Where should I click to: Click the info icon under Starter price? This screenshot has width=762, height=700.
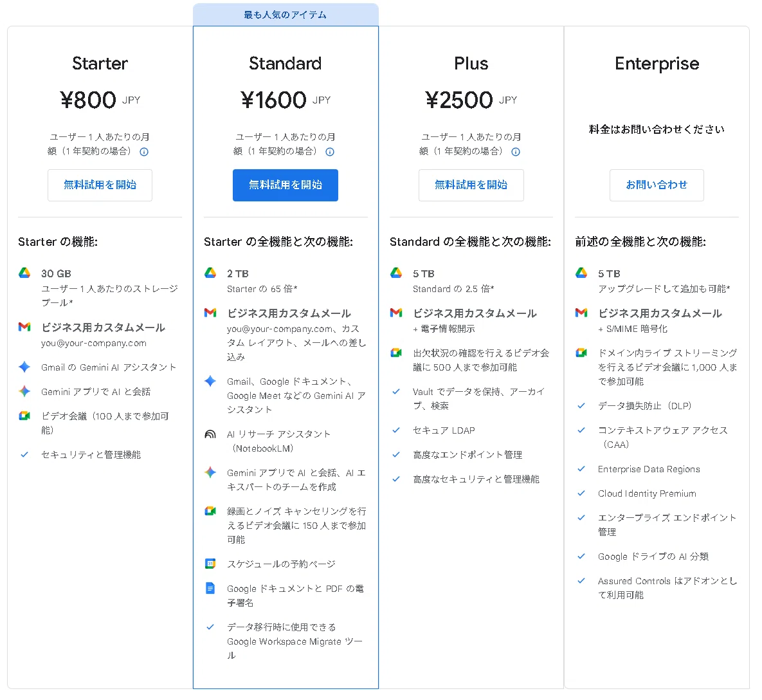pos(144,152)
